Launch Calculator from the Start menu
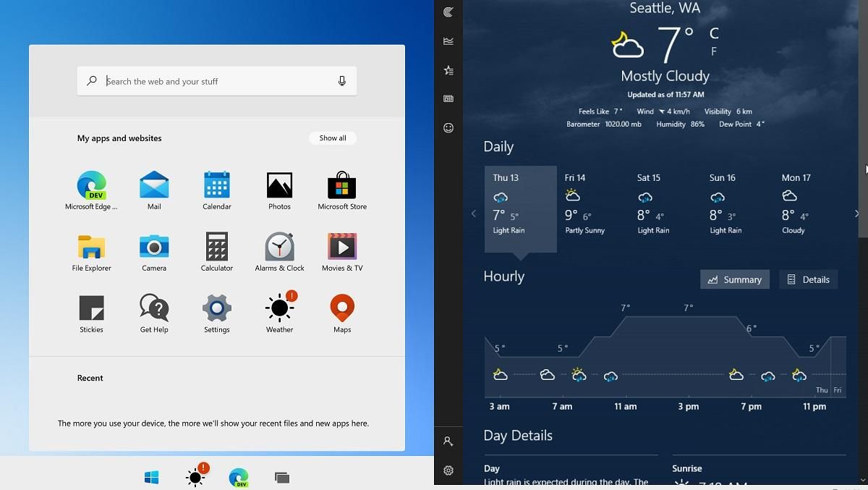 tap(216, 247)
